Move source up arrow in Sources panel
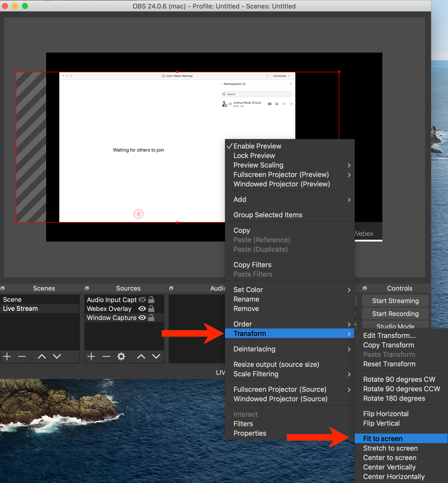This screenshot has width=448, height=483. click(x=141, y=356)
